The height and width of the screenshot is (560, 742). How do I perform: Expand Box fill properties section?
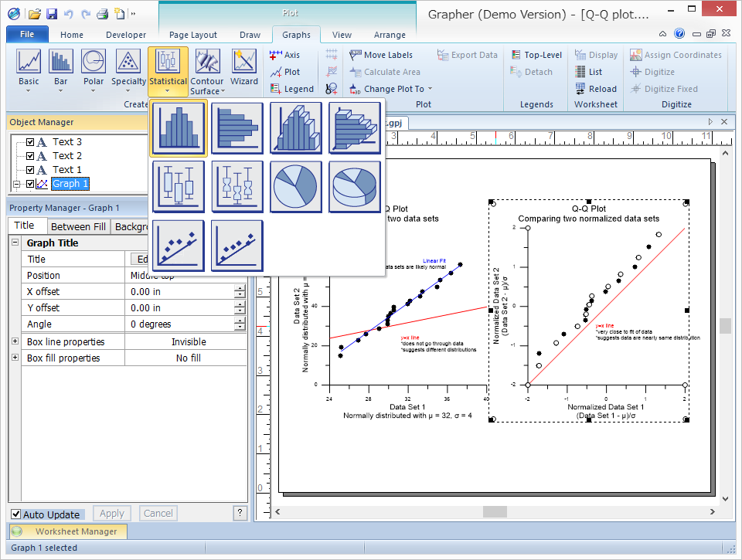click(x=15, y=358)
